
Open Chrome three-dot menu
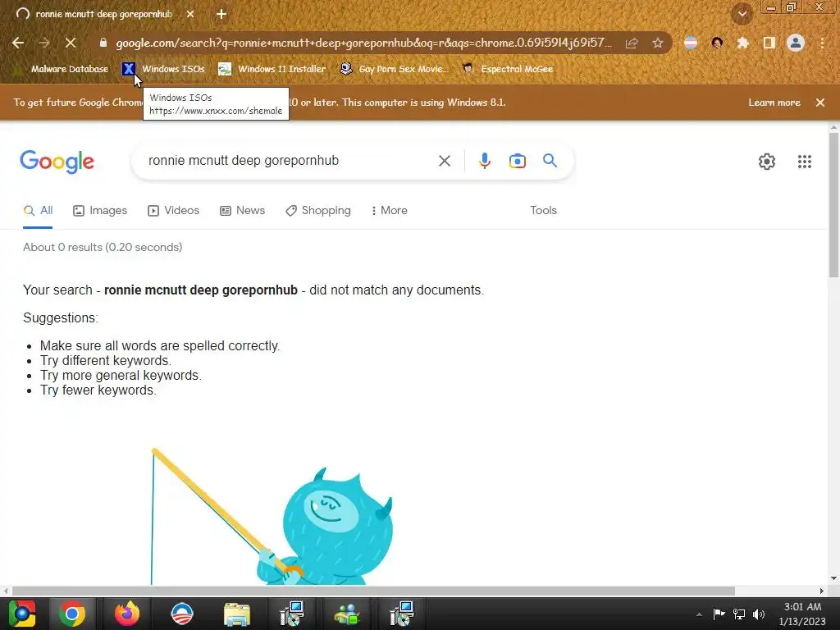[822, 43]
